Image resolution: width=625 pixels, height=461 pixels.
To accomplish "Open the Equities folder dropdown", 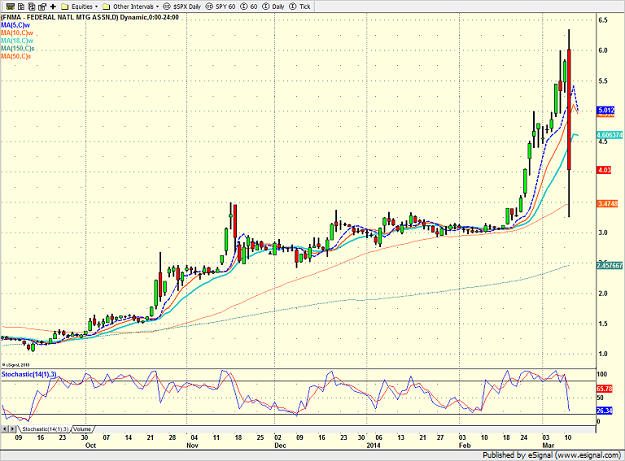I will [79, 7].
